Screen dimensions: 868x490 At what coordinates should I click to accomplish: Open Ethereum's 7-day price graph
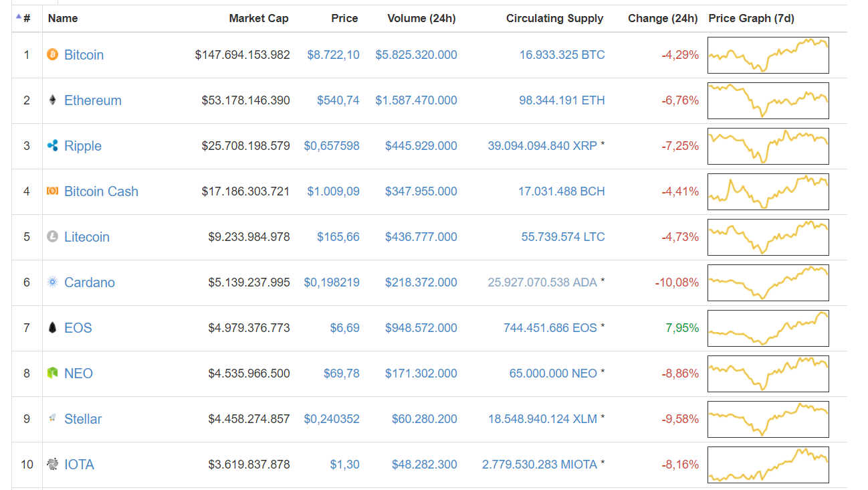tap(768, 100)
